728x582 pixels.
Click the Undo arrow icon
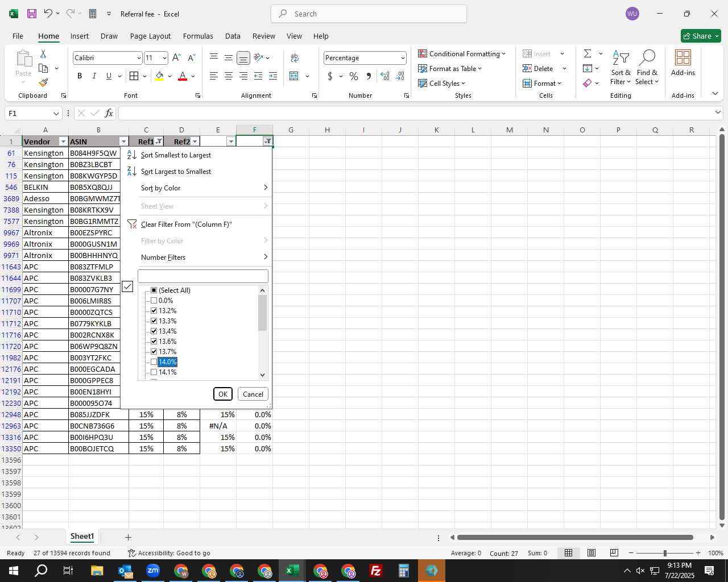(48, 14)
